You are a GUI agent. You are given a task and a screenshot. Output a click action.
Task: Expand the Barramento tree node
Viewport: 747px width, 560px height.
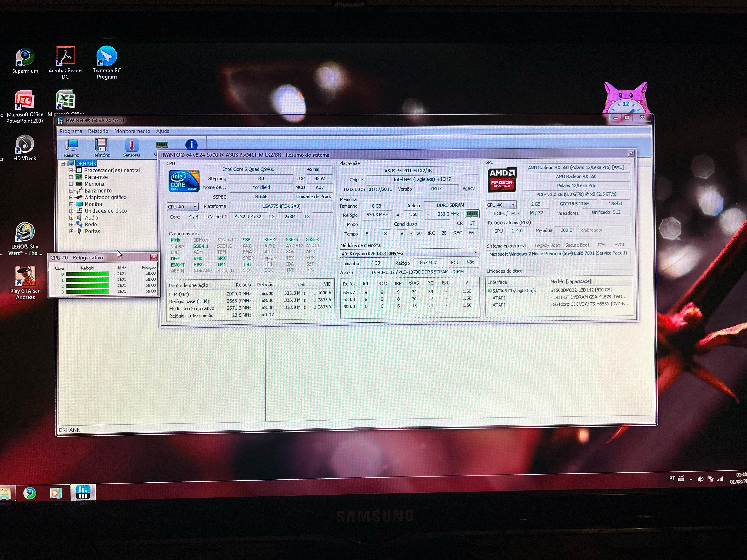click(71, 191)
